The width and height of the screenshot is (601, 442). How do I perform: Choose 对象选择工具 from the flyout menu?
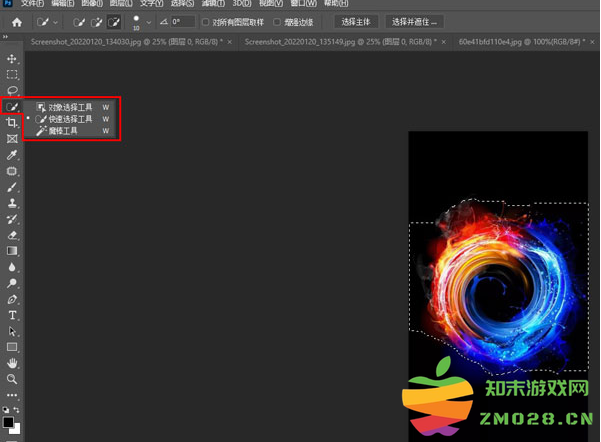pyautogui.click(x=71, y=106)
